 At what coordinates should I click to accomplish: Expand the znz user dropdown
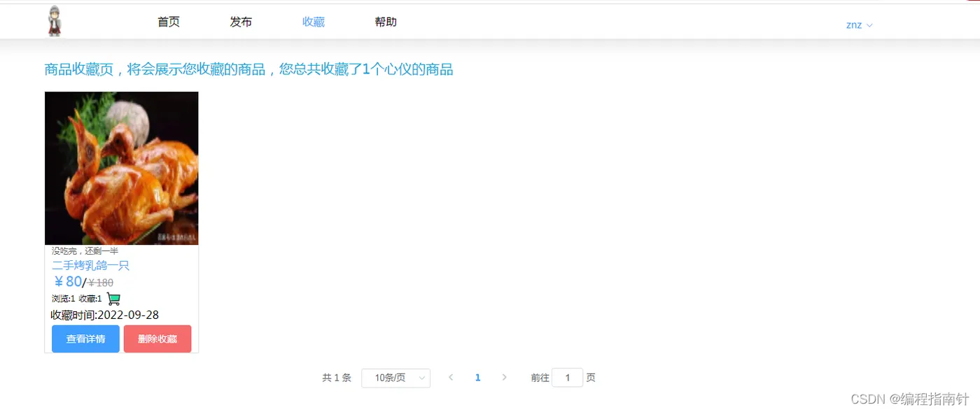[859, 24]
